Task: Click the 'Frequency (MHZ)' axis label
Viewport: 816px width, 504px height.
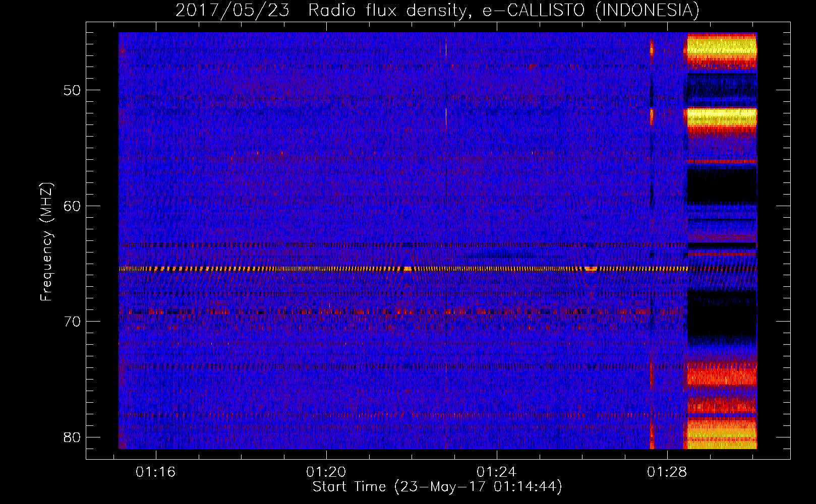Action: pos(46,242)
